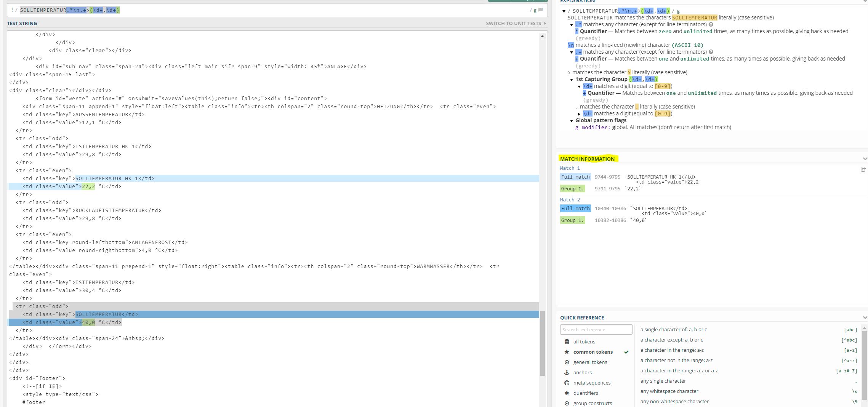The height and width of the screenshot is (407, 868).
Task: Click Match 2 header in Match Information
Action: click(570, 200)
